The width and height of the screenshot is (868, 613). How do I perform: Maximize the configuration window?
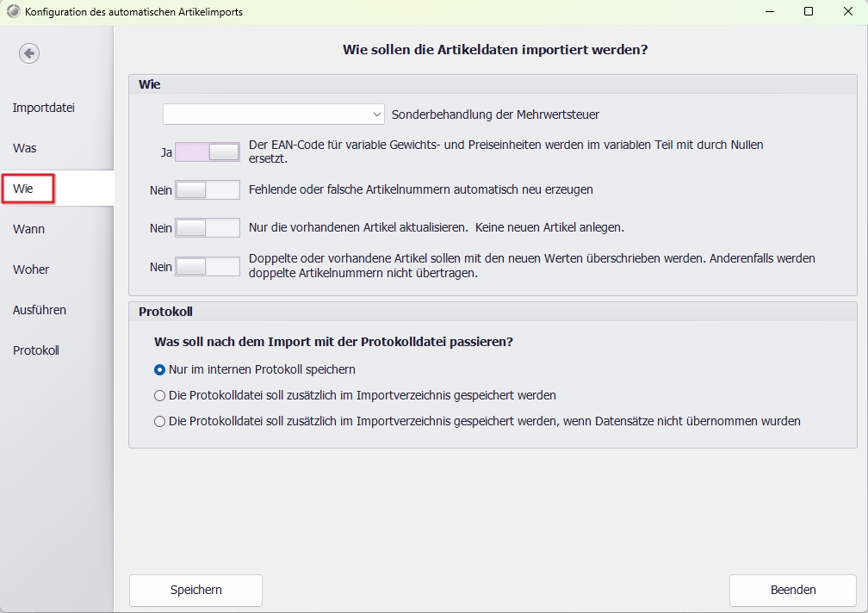809,11
